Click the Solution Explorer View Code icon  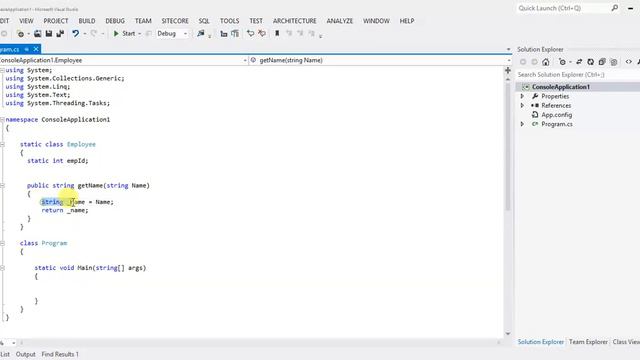pos(629,62)
